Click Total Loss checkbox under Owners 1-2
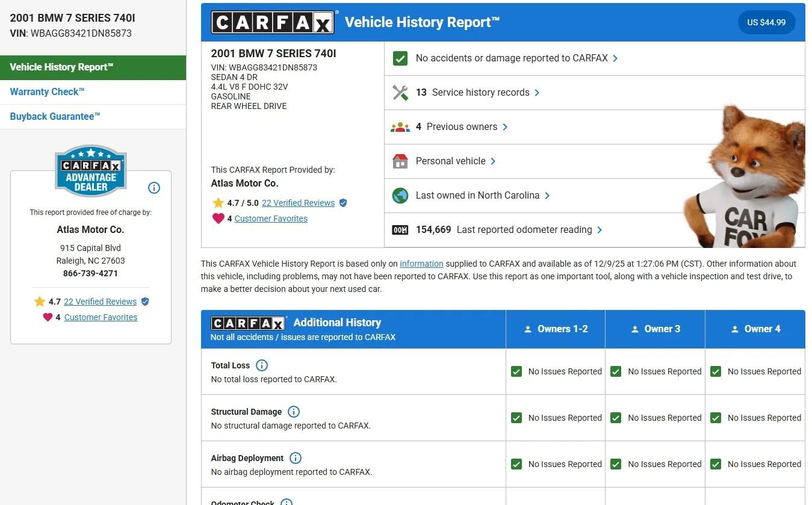This screenshot has height=505, width=812. (516, 371)
